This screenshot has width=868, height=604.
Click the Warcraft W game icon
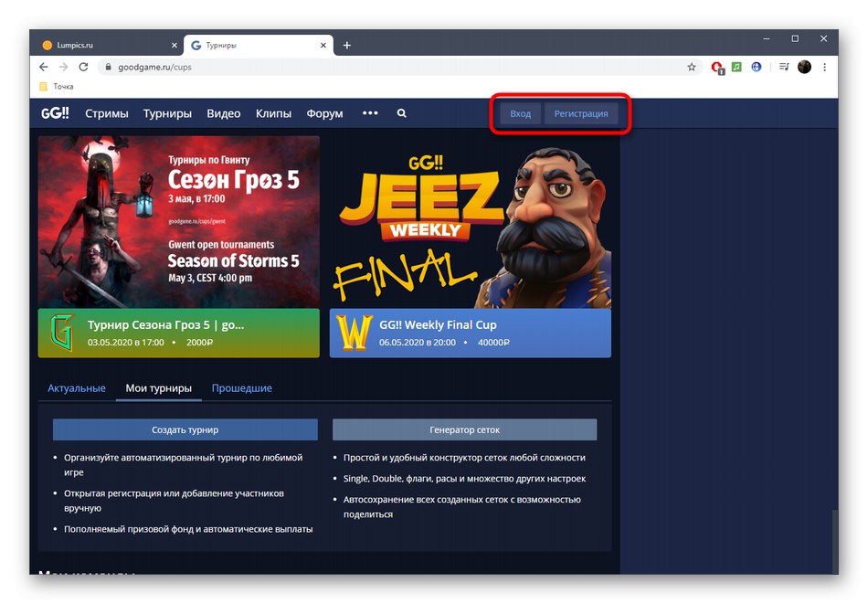[x=354, y=333]
